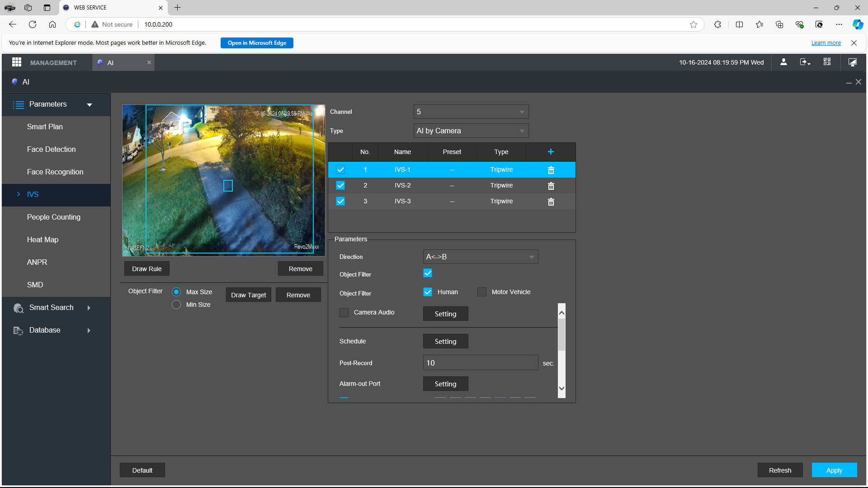Click the Post-Record seconds input field

[481, 363]
